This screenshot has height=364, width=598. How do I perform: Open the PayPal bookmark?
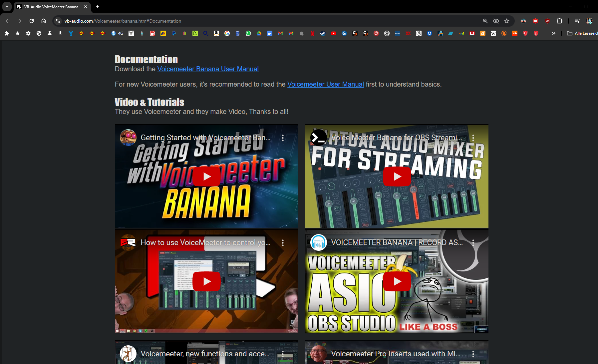point(174,33)
